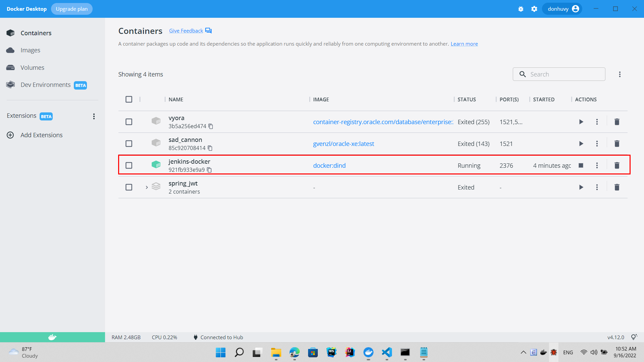
Task: Open more actions for vyora
Action: point(597,122)
